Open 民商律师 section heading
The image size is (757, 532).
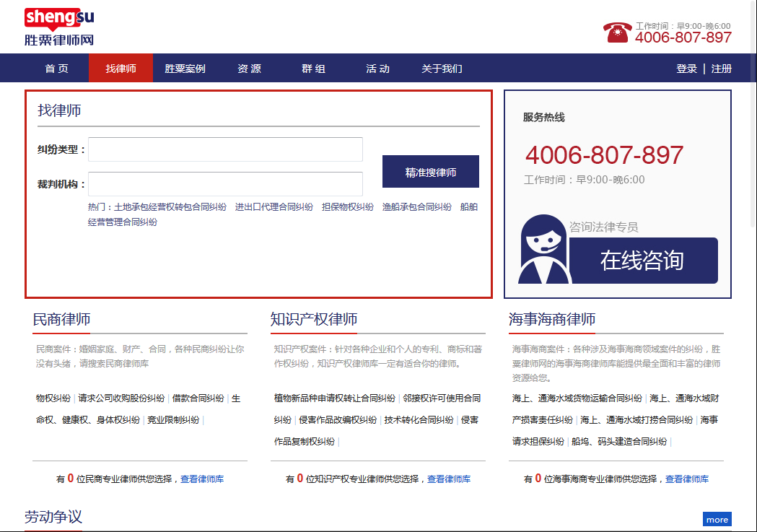point(62,319)
